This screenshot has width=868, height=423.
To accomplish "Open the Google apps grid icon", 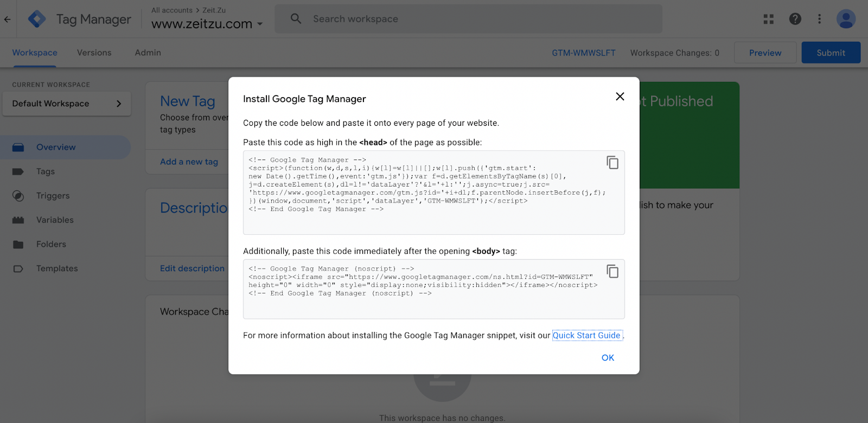I will point(769,19).
